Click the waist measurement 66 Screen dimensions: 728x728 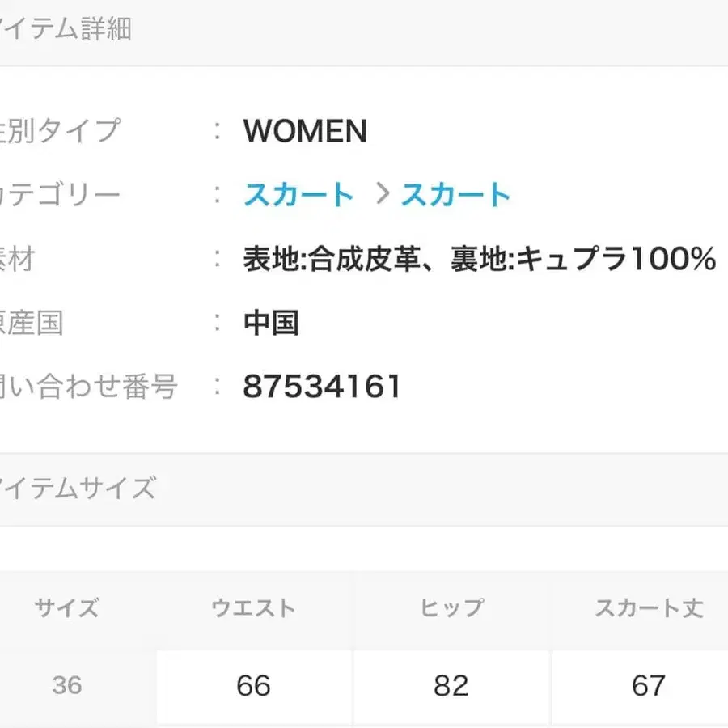(254, 686)
